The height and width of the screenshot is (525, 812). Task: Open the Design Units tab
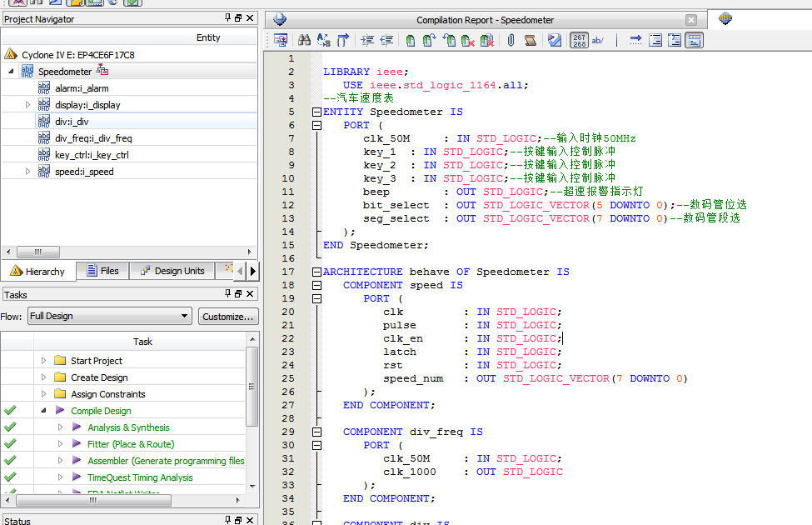coord(172,271)
